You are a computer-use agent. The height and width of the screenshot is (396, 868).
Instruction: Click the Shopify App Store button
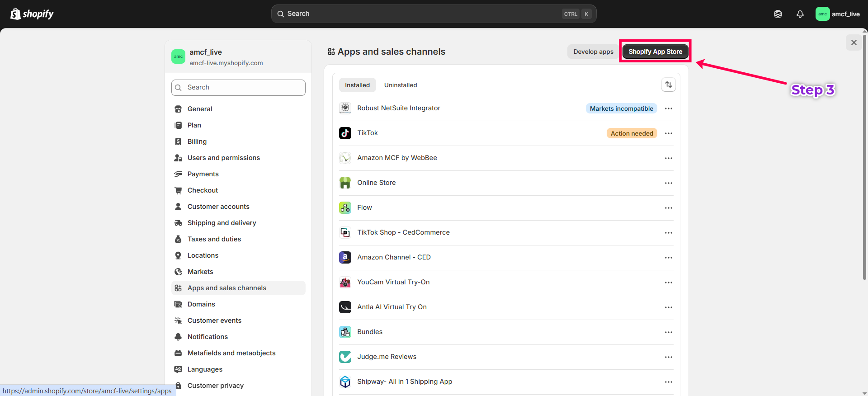click(655, 52)
